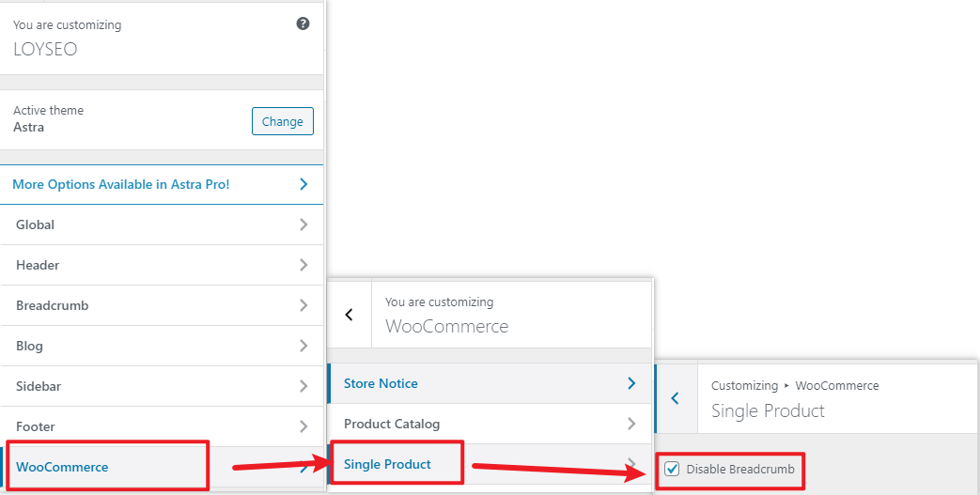This screenshot has height=495, width=980.
Task: Open the Footer settings item
Action: point(162,426)
